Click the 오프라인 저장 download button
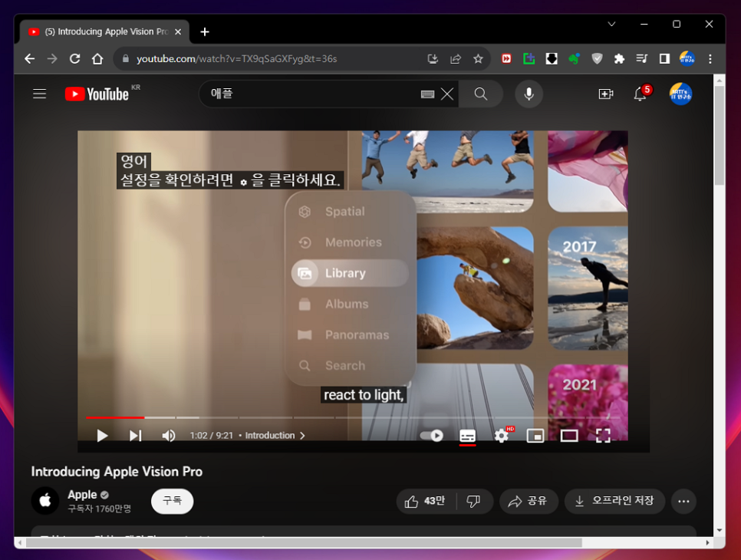This screenshot has width=741, height=560. 615,501
